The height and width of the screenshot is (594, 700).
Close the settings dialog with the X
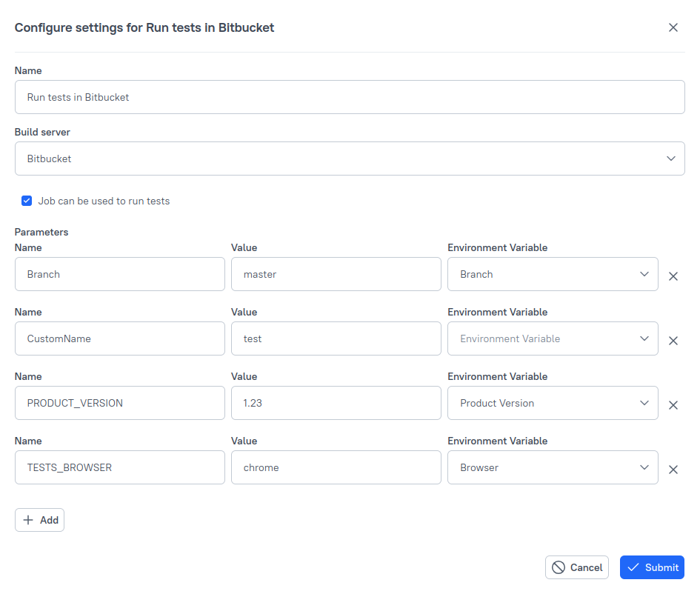pos(673,27)
